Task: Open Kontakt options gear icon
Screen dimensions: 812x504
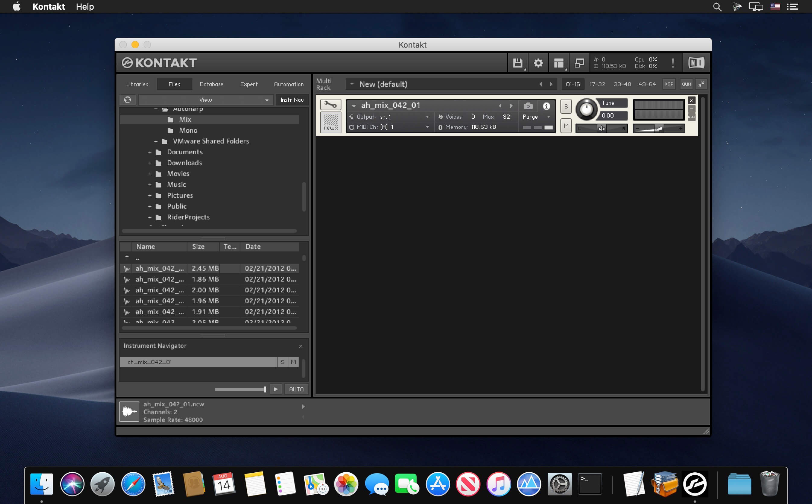Action: click(x=538, y=63)
